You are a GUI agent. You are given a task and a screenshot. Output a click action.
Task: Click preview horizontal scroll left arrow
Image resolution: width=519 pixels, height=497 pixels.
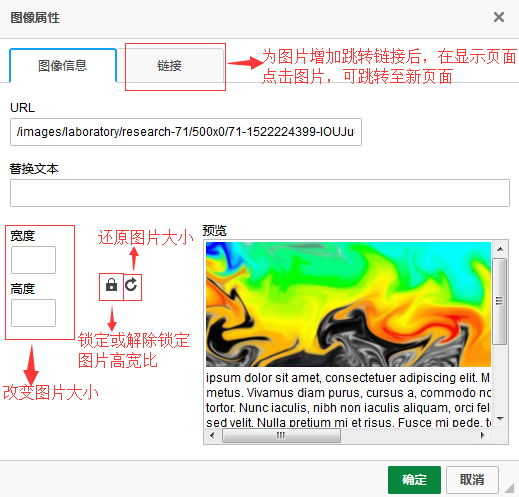pos(212,435)
